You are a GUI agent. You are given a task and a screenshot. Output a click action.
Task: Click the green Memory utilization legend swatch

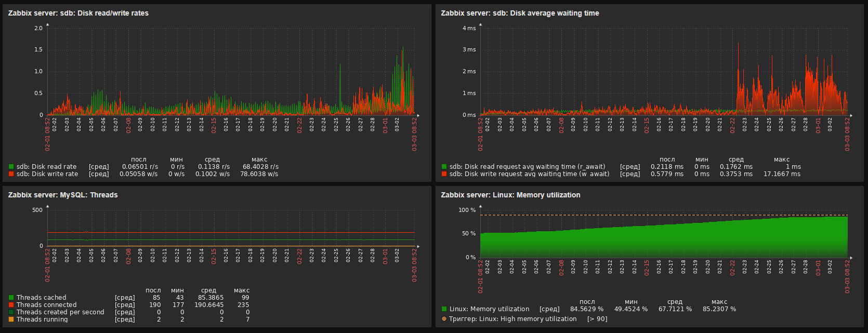(x=444, y=309)
